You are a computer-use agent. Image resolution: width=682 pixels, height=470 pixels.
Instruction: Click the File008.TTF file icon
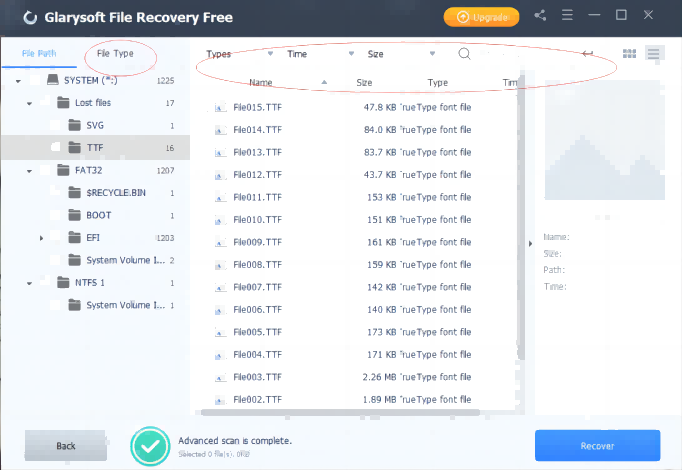(x=221, y=265)
